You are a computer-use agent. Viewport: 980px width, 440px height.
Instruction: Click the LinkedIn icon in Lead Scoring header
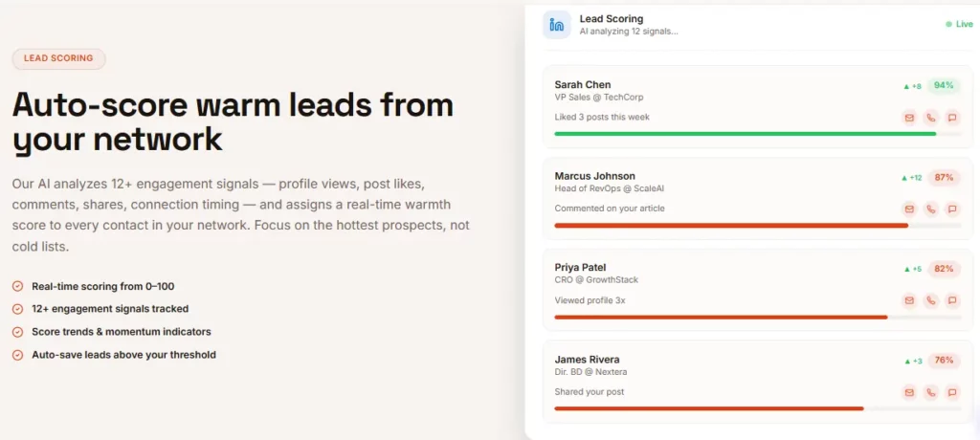pos(556,25)
